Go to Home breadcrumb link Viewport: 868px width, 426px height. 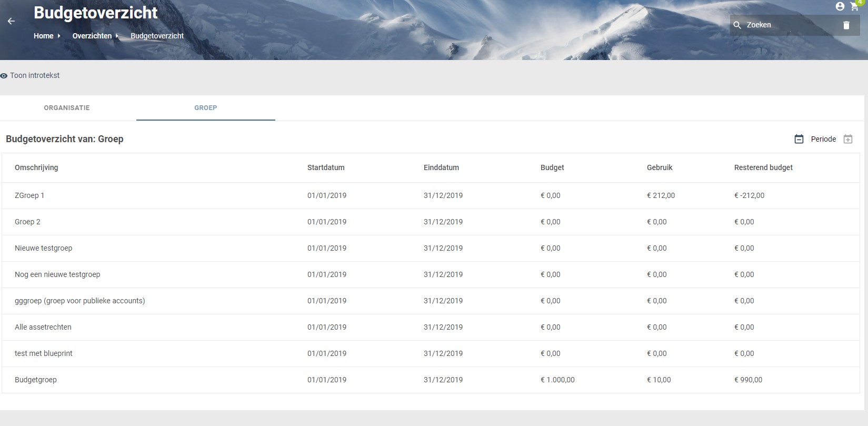point(44,36)
